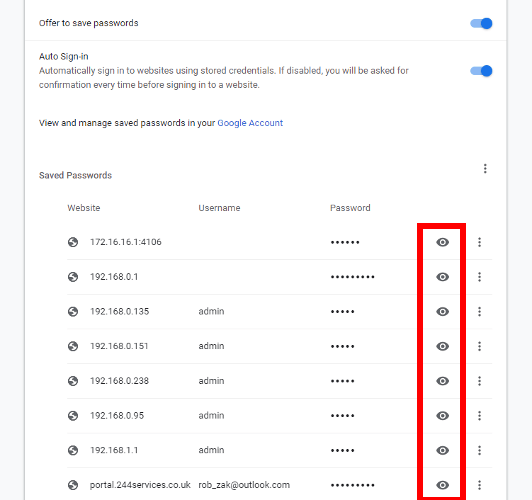This screenshot has width=532, height=500.
Task: Reveal the 192.168.0.1 password
Action: tap(442, 277)
